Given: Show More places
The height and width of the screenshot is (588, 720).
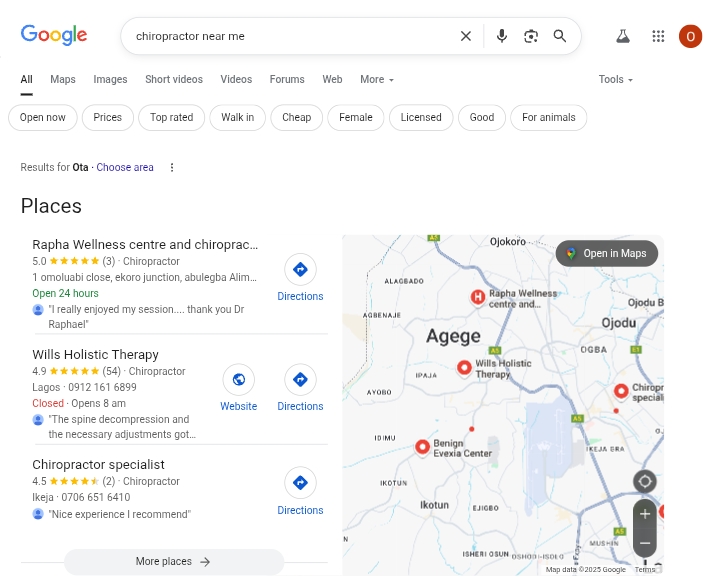Looking at the screenshot, I should 174,561.
